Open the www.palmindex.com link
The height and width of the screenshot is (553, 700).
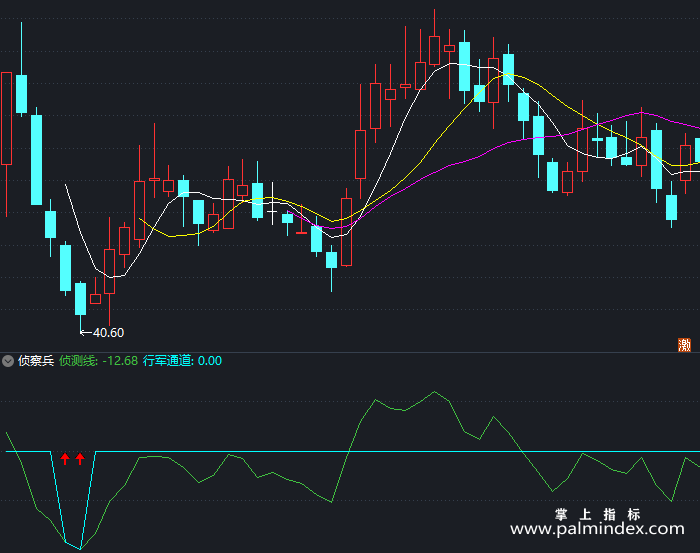pyautogui.click(x=597, y=529)
